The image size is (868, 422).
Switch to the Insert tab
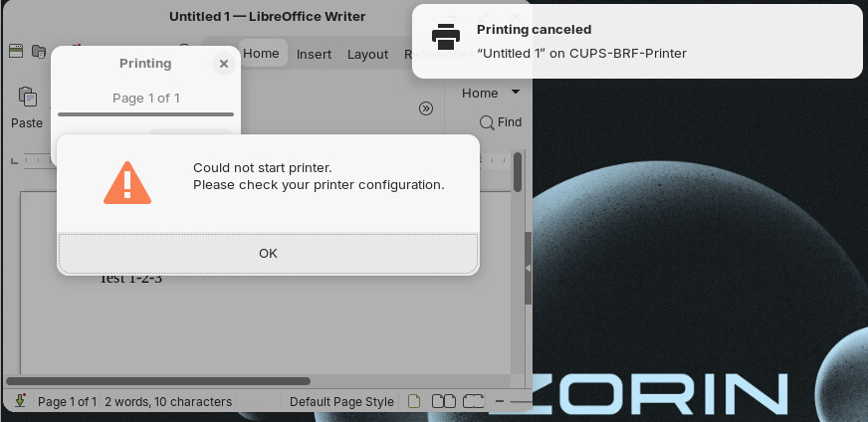(x=314, y=54)
